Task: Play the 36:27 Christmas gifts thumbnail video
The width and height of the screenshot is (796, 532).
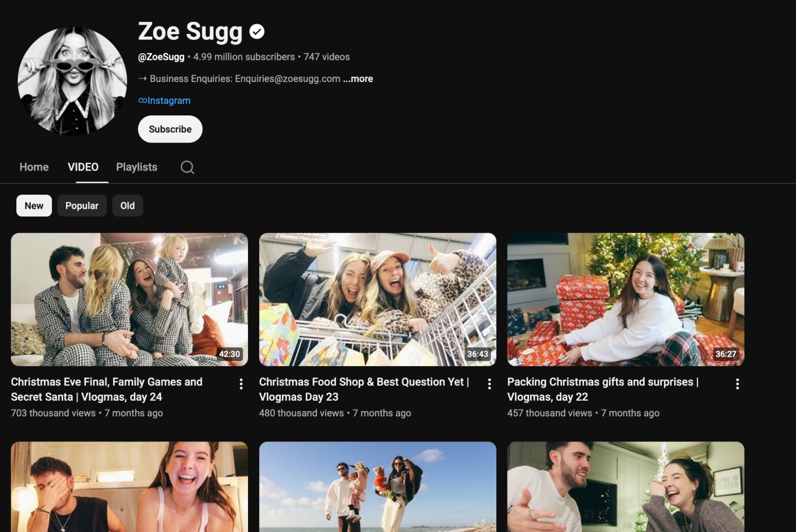Action: (626, 299)
